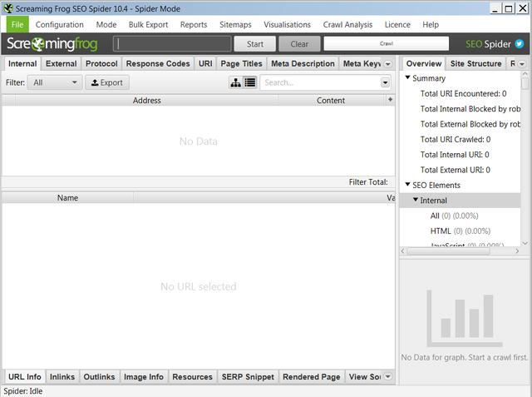Image resolution: width=532 pixels, height=397 pixels.
Task: Collapse the Internal tree node
Action: (x=416, y=201)
